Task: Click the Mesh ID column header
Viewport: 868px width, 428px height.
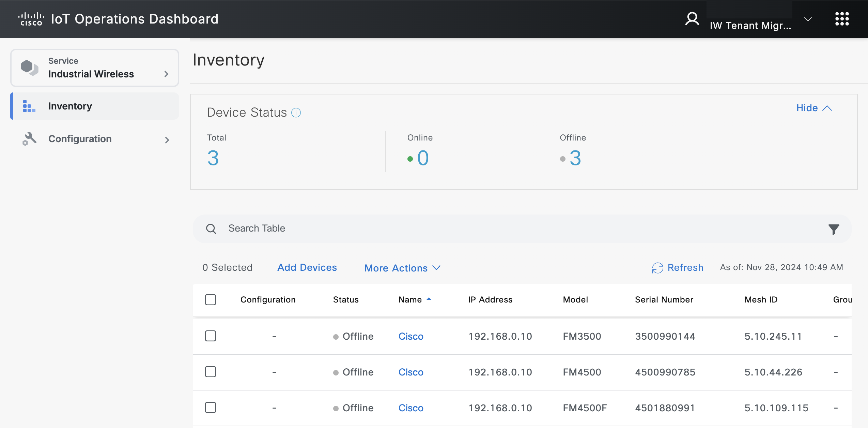Action: (x=761, y=300)
